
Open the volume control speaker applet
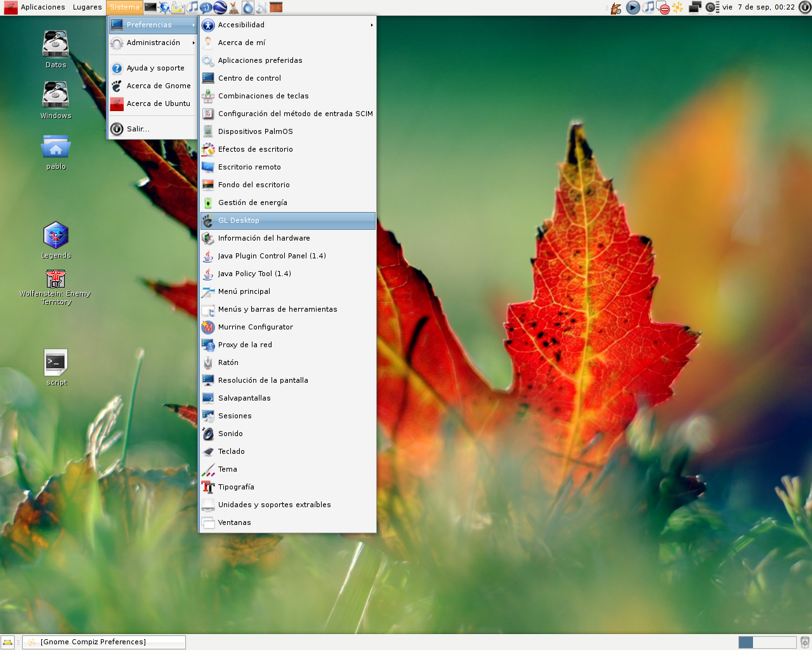pyautogui.click(x=712, y=8)
